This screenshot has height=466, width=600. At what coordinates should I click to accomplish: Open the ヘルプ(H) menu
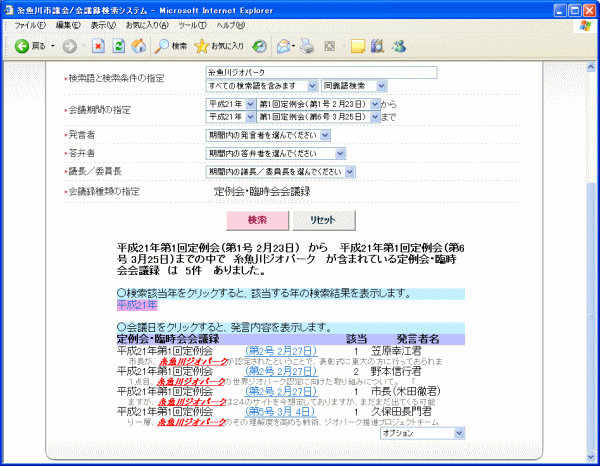(x=231, y=25)
